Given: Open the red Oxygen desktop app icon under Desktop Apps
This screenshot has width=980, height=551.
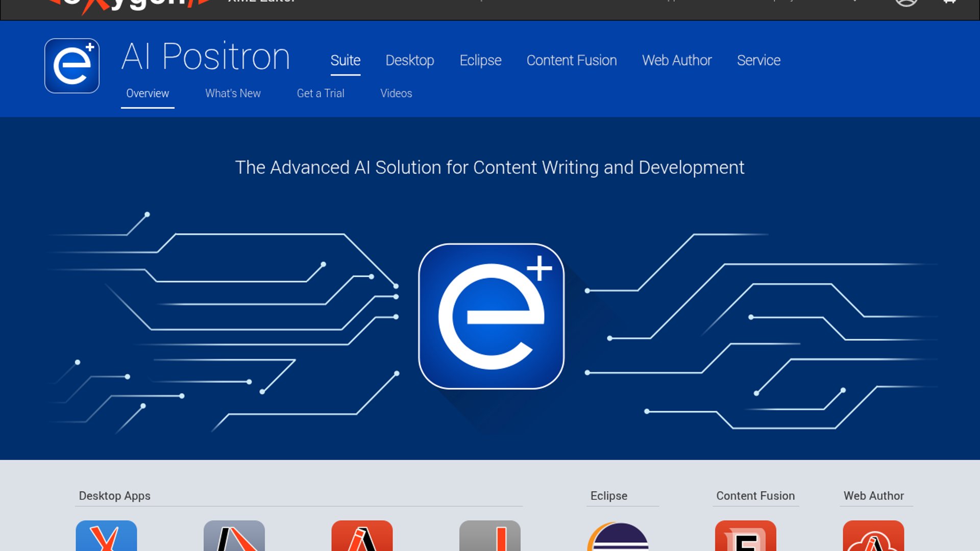Looking at the screenshot, I should (x=362, y=536).
